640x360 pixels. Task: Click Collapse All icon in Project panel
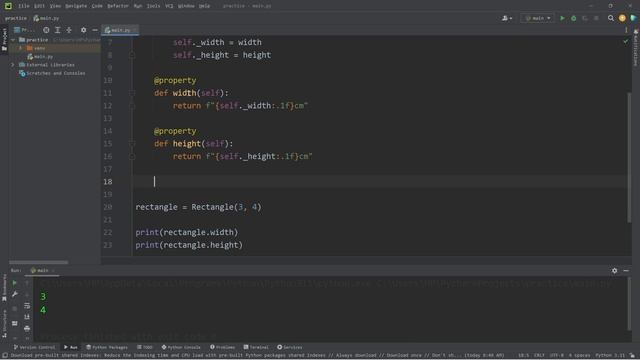pyautogui.click(x=69, y=30)
